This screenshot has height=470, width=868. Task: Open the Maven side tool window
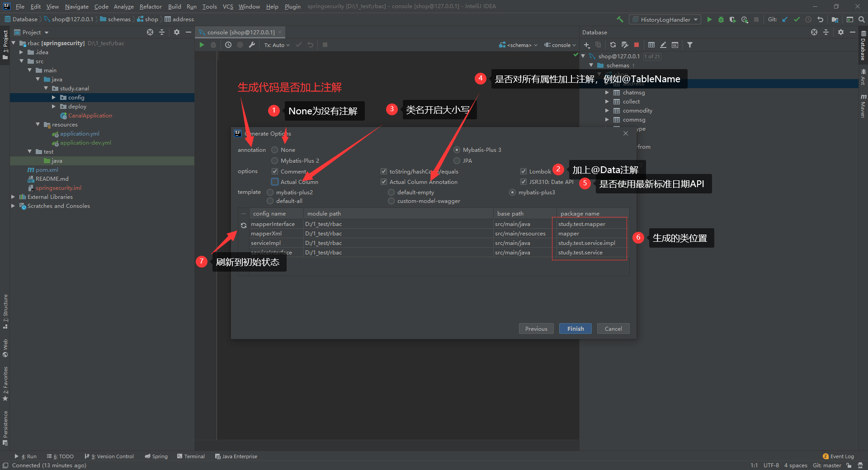click(863, 106)
